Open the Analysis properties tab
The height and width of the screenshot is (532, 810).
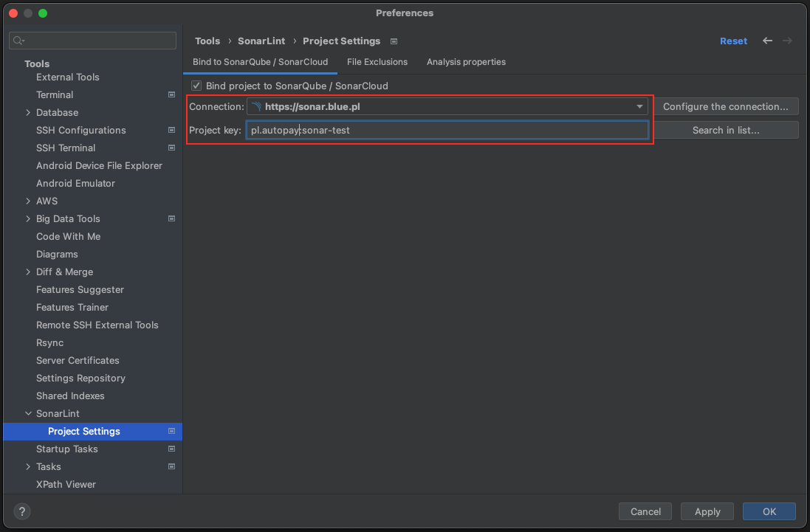pos(466,62)
